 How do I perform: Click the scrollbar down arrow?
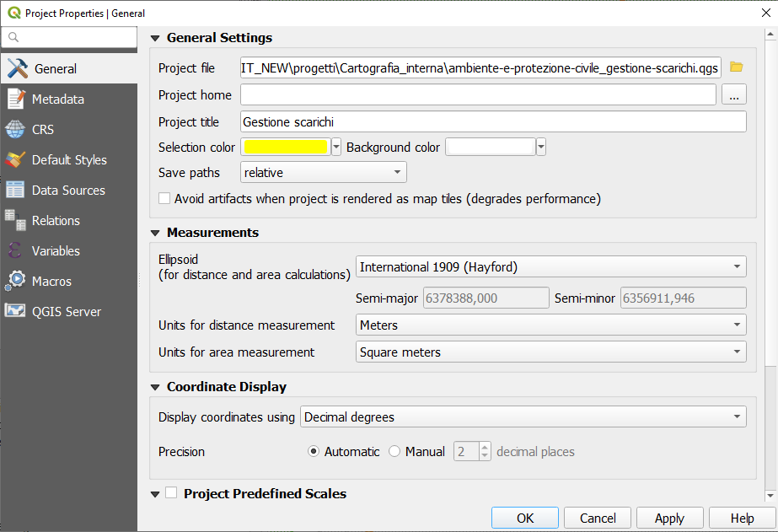770,495
